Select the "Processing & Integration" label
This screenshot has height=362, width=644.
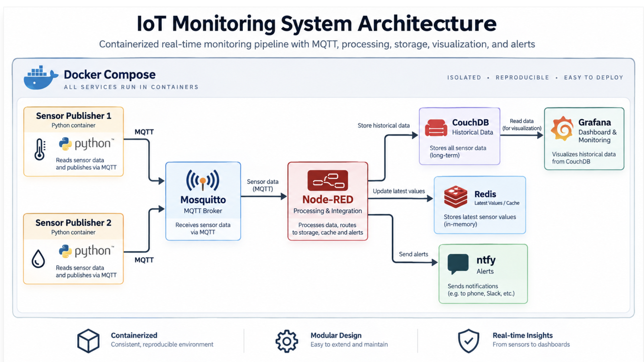(328, 211)
